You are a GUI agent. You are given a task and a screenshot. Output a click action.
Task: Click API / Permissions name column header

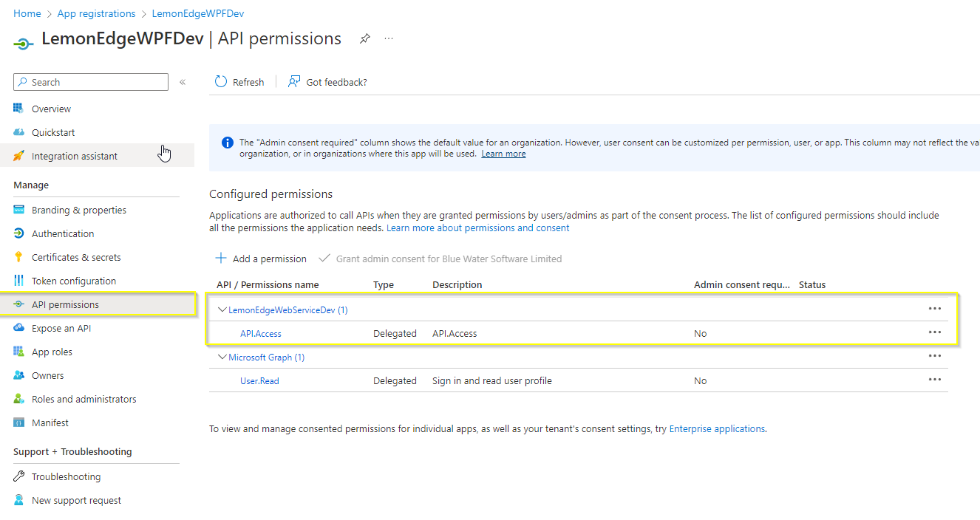click(x=268, y=284)
